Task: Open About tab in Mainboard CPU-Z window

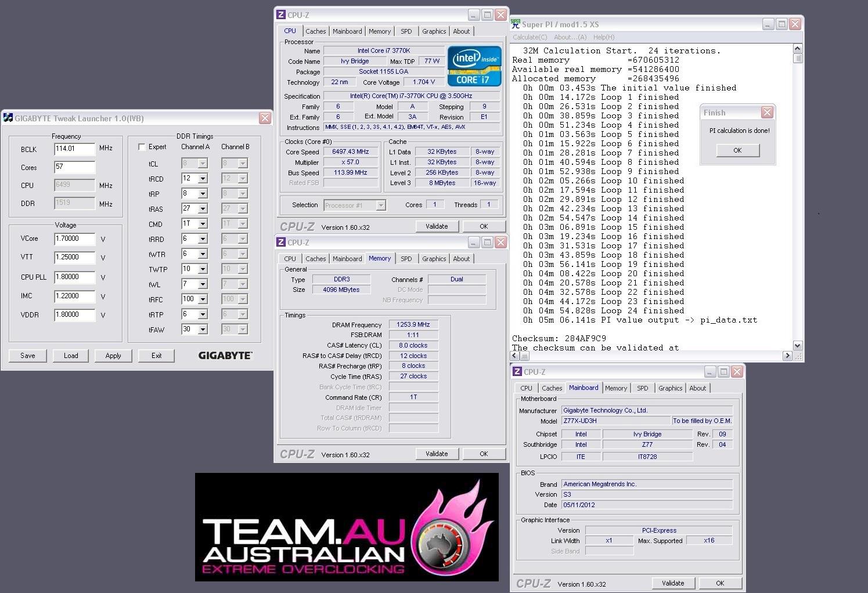Action: coord(698,388)
